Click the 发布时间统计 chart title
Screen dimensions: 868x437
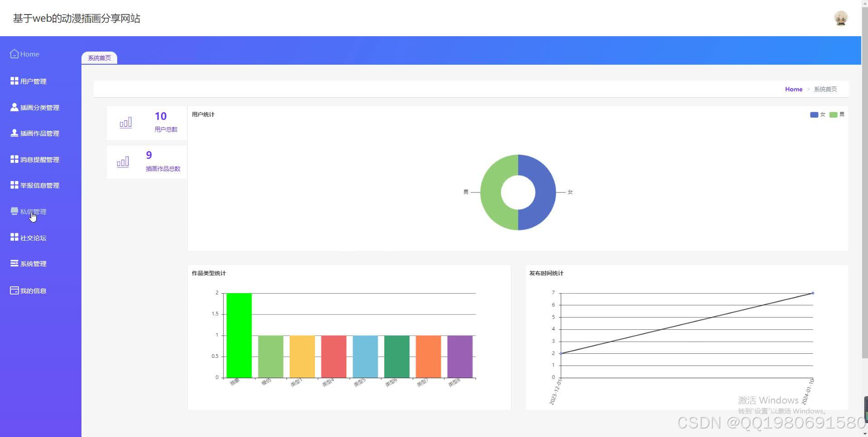tap(546, 273)
